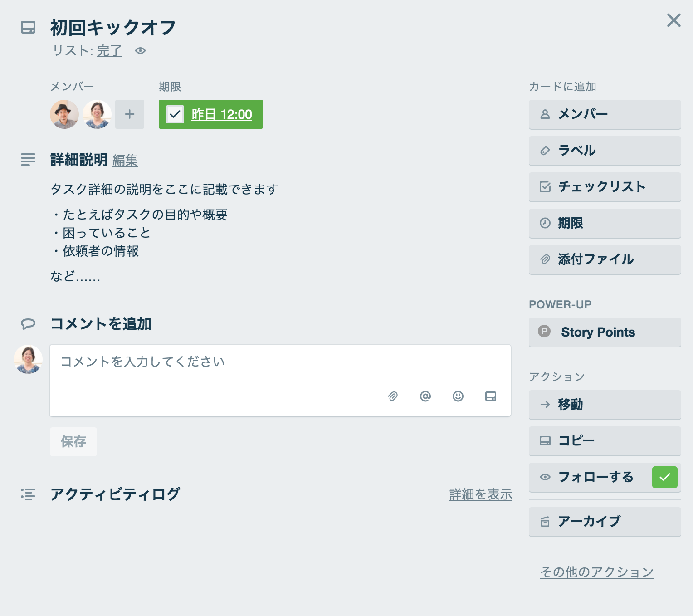Open the 昨日 12:00 due date picker
Viewport: 693px width, 616px height.
click(x=222, y=114)
